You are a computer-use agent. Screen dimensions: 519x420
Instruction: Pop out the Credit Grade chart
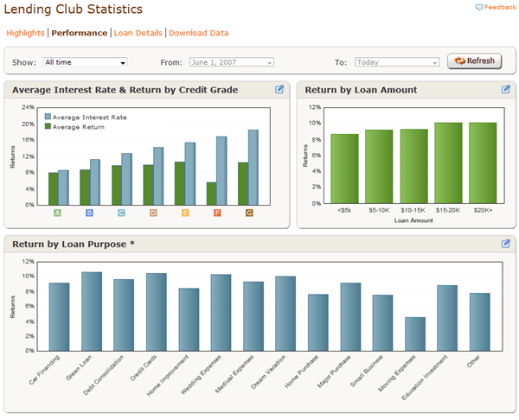tap(279, 89)
